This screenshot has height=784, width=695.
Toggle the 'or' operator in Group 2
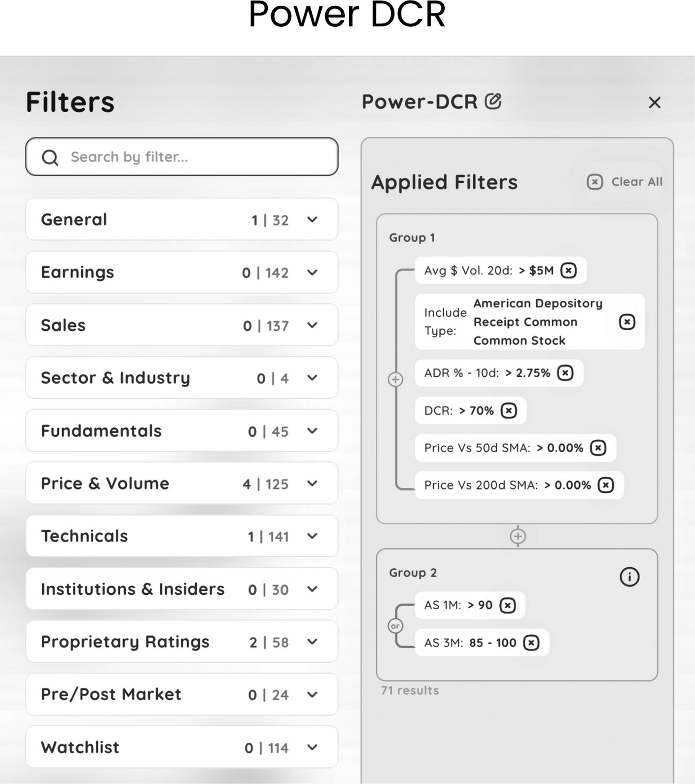click(x=395, y=626)
